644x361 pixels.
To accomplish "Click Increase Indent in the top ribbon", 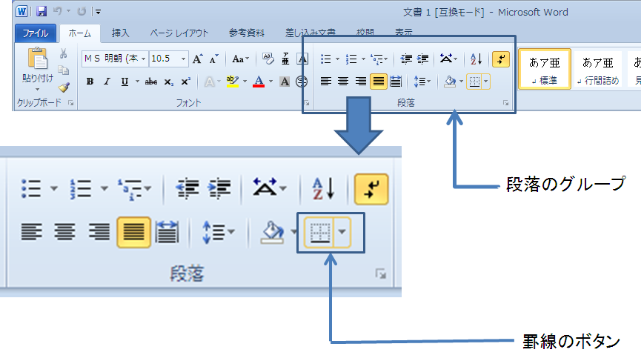I will click(x=422, y=59).
